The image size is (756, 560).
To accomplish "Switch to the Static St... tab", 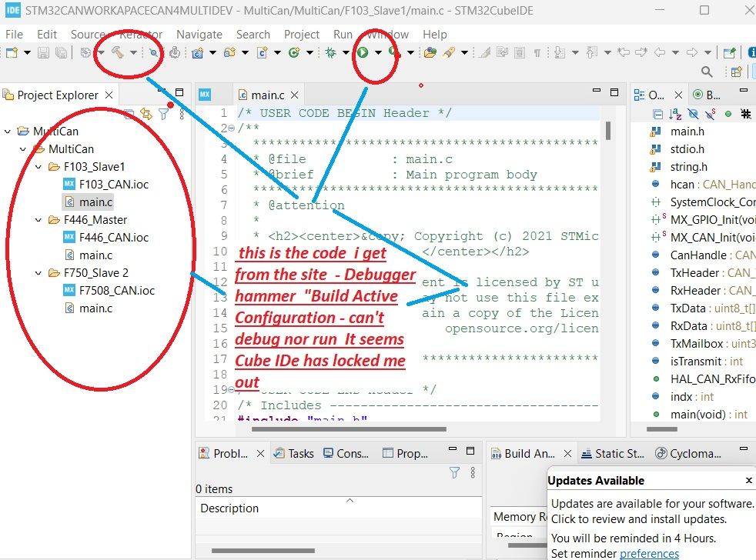I will [x=612, y=454].
